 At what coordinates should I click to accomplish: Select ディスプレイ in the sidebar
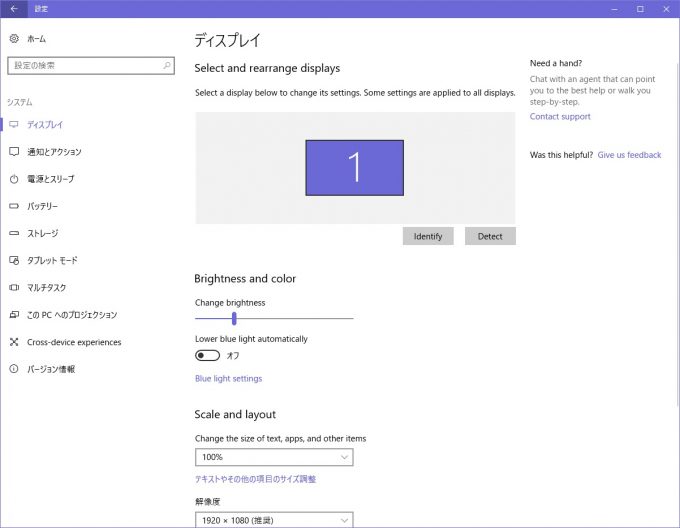[x=45, y=125]
